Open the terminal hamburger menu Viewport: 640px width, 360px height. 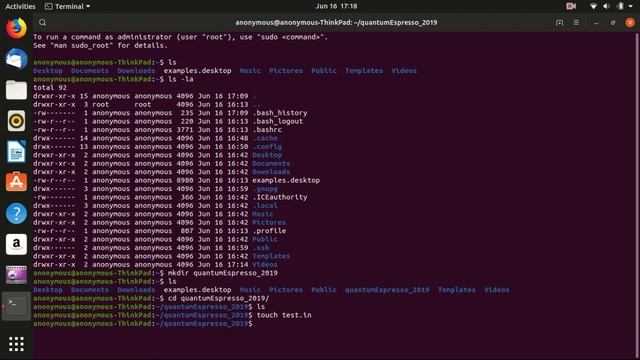(576, 22)
